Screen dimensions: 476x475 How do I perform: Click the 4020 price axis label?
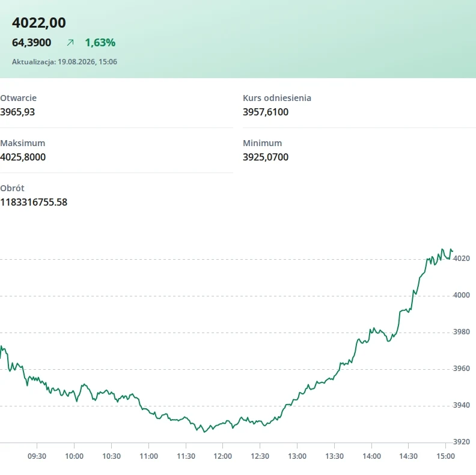pos(462,259)
